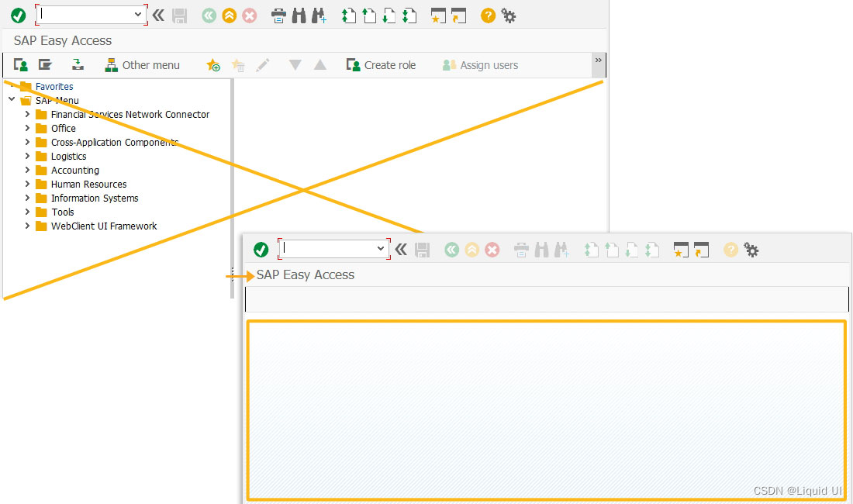Click the Find binoculars icon

[x=299, y=15]
